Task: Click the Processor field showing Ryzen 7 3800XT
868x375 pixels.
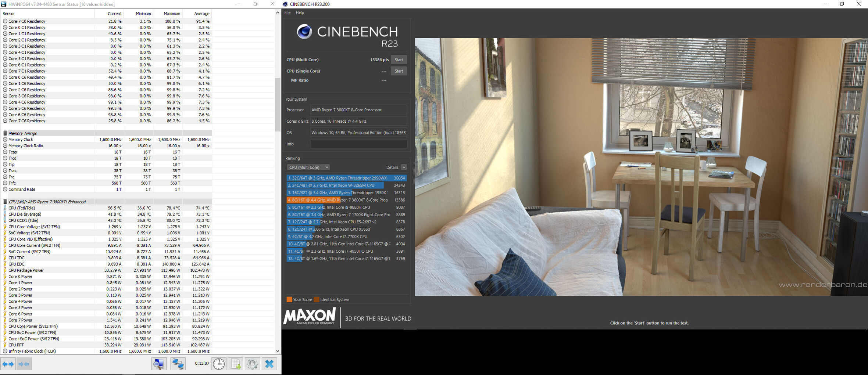Action: pyautogui.click(x=358, y=110)
